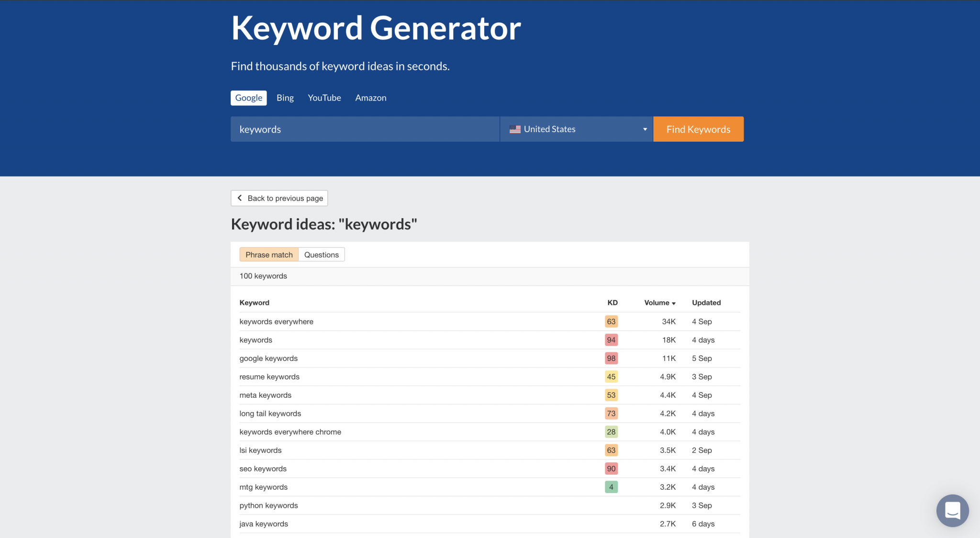This screenshot has height=538, width=980.
Task: Click the Volume sort arrow
Action: point(674,303)
